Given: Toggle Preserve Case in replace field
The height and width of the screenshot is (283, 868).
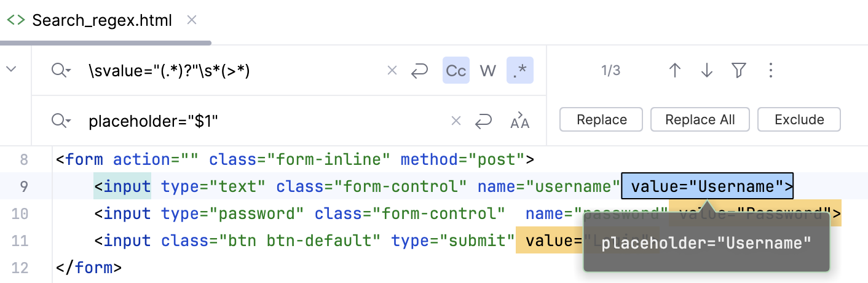Looking at the screenshot, I should (519, 121).
